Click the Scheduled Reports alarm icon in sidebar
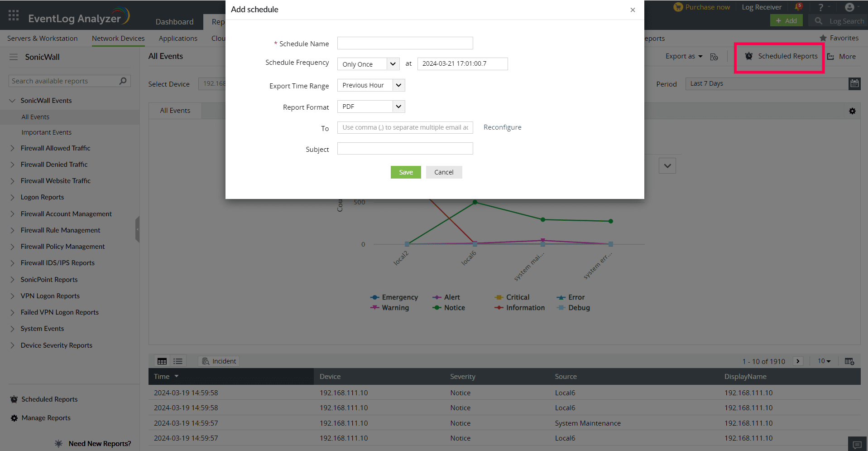This screenshot has height=451, width=868. pos(14,399)
